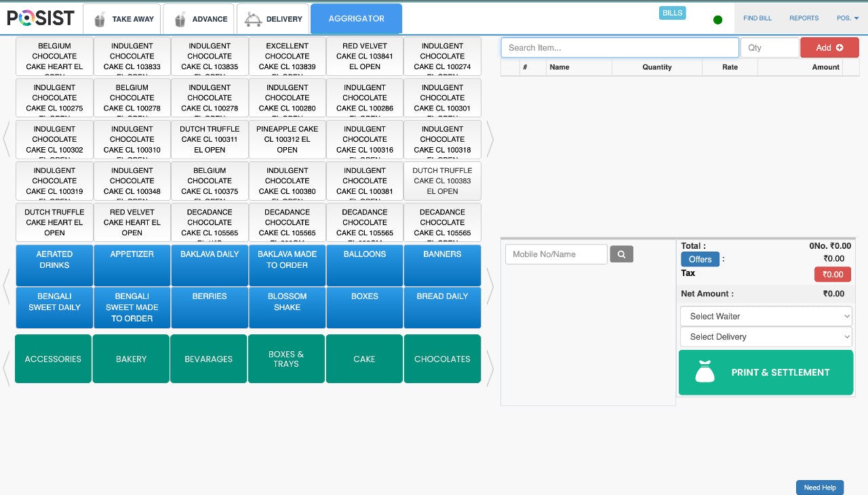This screenshot has width=868, height=495.
Task: Add the Excellent Chocolate Cake CL 103839 item
Action: pos(288,56)
